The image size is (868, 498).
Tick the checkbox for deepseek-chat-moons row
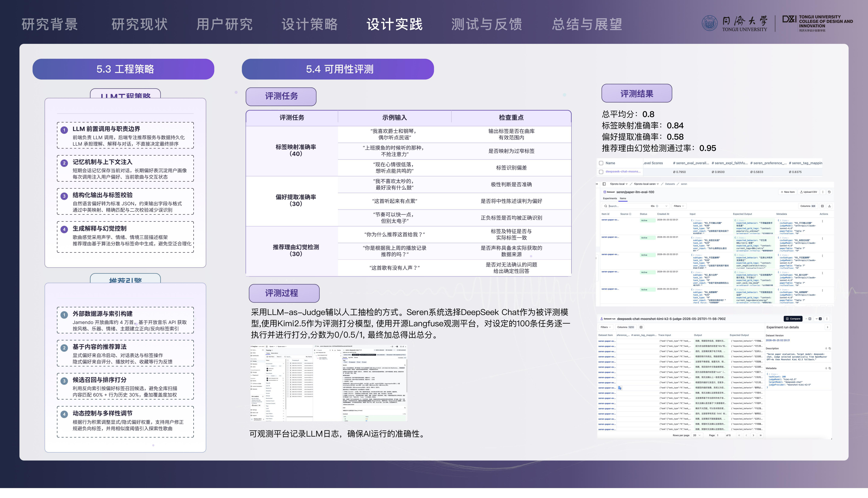click(601, 172)
